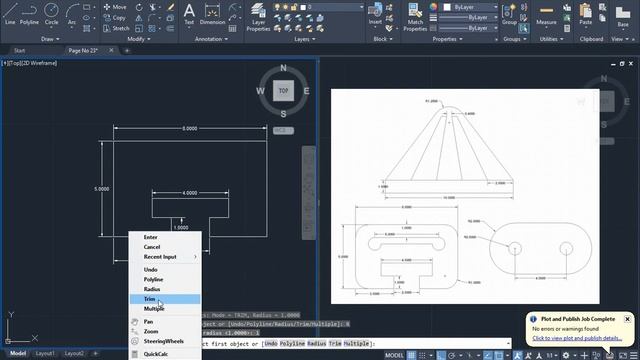Open the workspace switching gear icon

click(x=566, y=356)
